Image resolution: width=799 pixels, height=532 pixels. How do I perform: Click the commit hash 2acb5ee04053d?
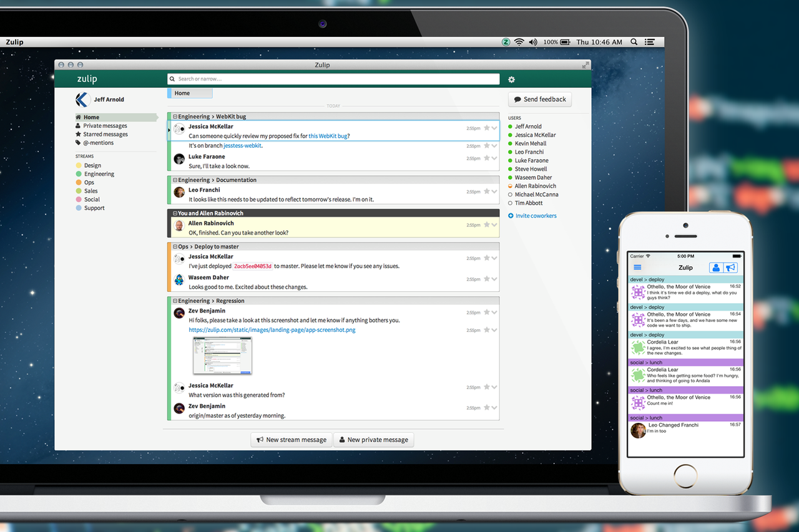pyautogui.click(x=253, y=266)
